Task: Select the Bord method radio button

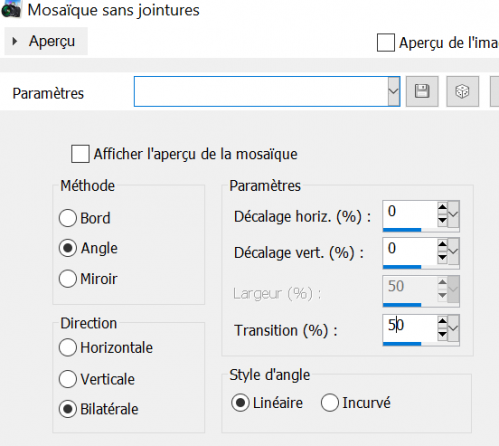Action: (68, 218)
